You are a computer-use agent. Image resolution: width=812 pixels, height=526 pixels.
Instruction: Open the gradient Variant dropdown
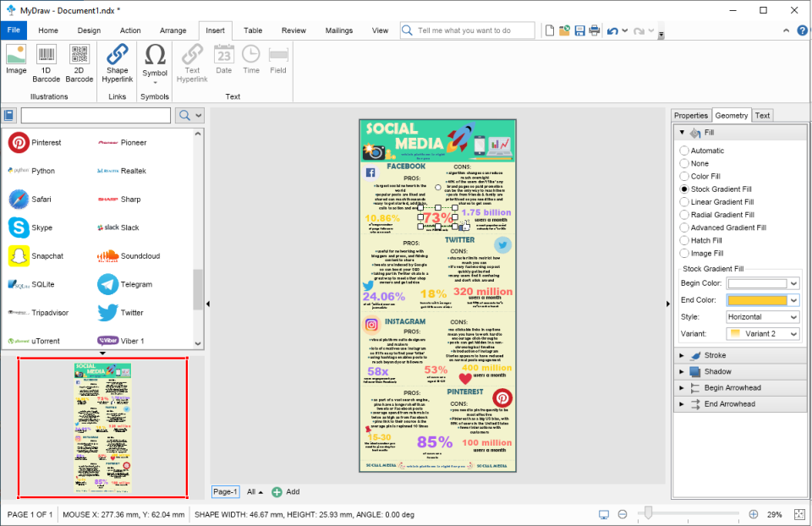tap(760, 333)
